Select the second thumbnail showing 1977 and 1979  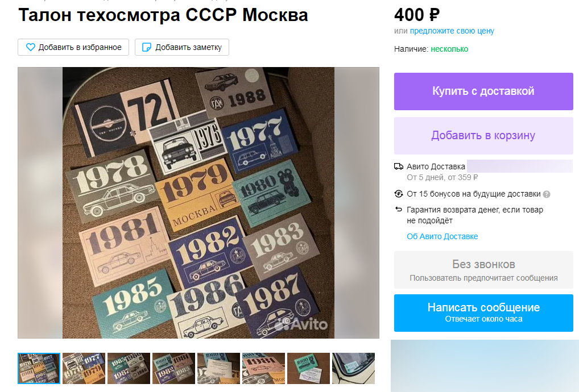(x=84, y=368)
